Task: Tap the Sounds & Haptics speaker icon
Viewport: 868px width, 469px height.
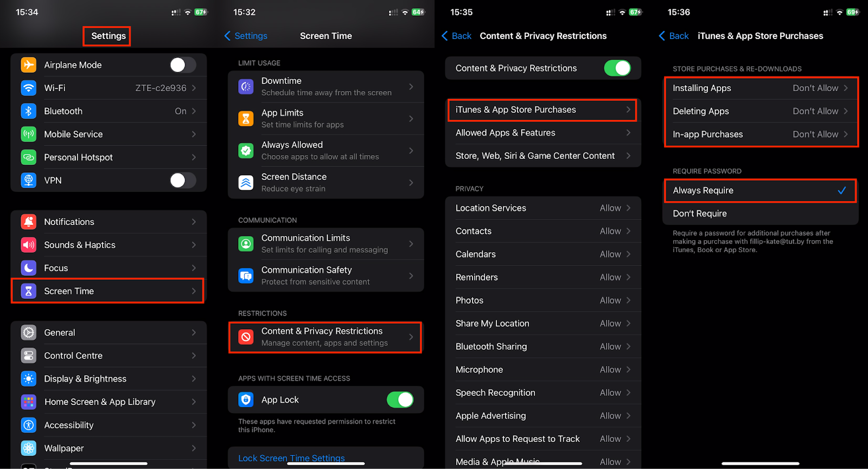Action: [x=29, y=245]
